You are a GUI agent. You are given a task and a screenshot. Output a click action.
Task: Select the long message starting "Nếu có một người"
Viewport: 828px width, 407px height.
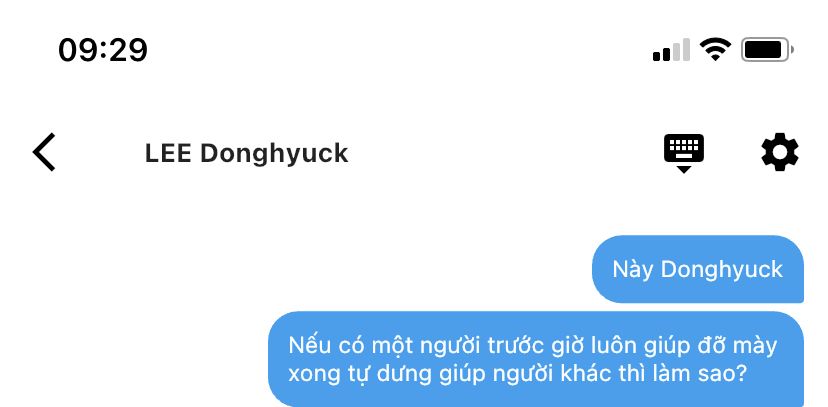click(x=536, y=359)
